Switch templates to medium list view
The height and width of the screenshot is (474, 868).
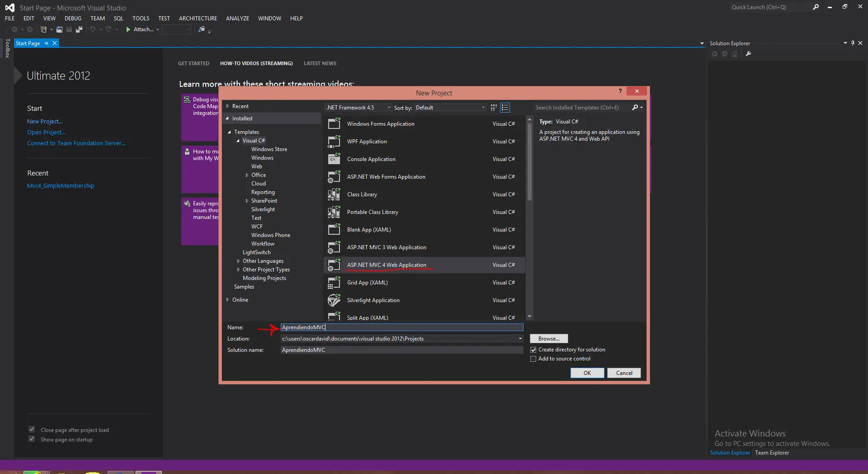point(505,108)
